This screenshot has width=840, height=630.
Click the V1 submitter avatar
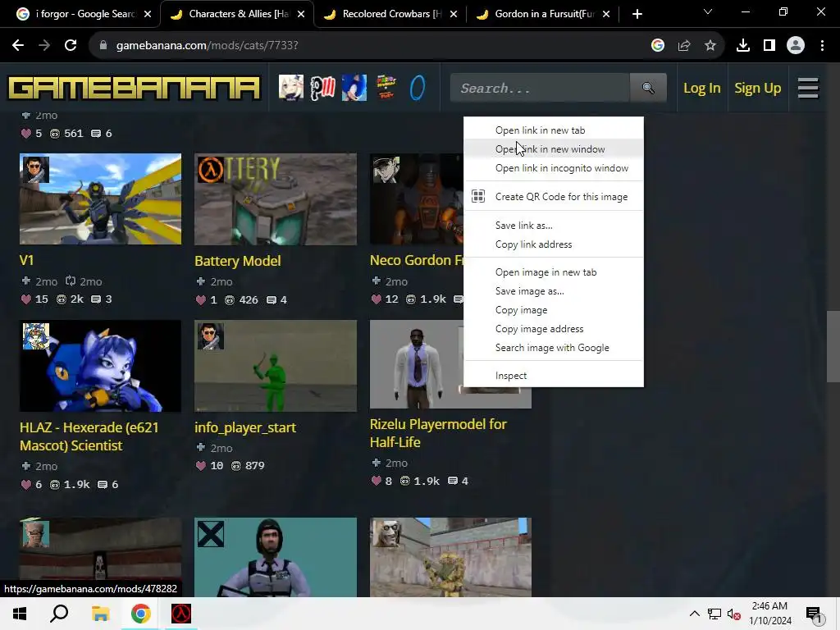[x=34, y=170]
